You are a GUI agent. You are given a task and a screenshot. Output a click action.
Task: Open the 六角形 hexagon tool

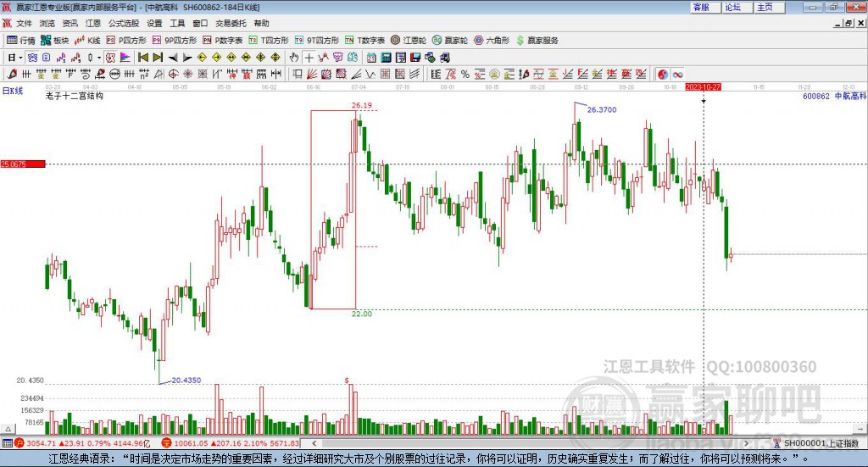pos(492,41)
